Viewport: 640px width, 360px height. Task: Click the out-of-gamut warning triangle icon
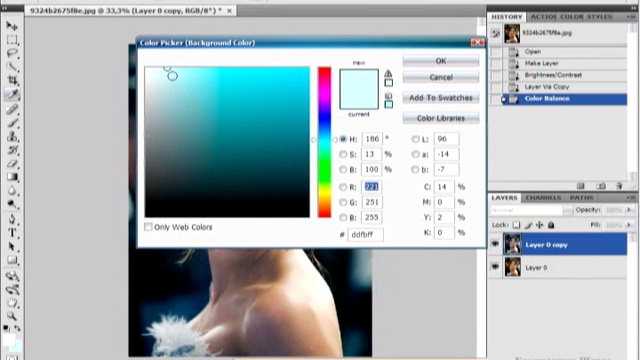pos(388,73)
